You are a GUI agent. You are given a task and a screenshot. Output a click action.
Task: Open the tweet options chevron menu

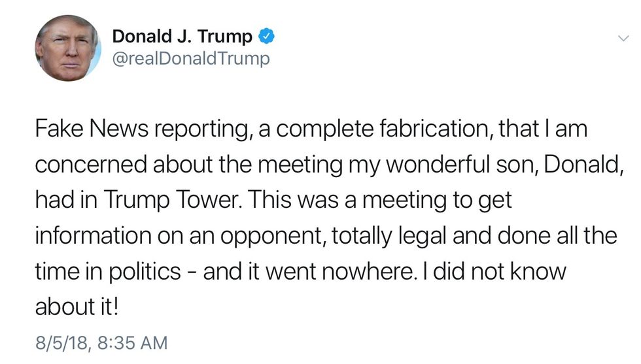tap(623, 38)
